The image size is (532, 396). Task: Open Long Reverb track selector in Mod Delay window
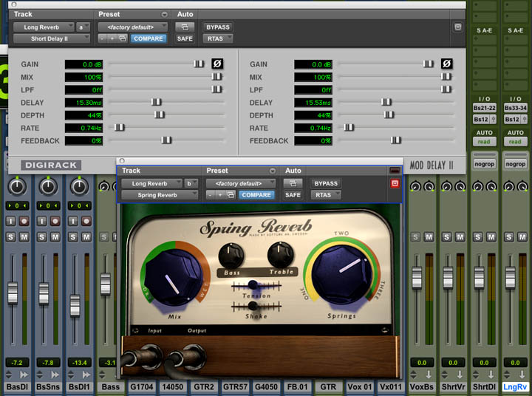click(44, 27)
